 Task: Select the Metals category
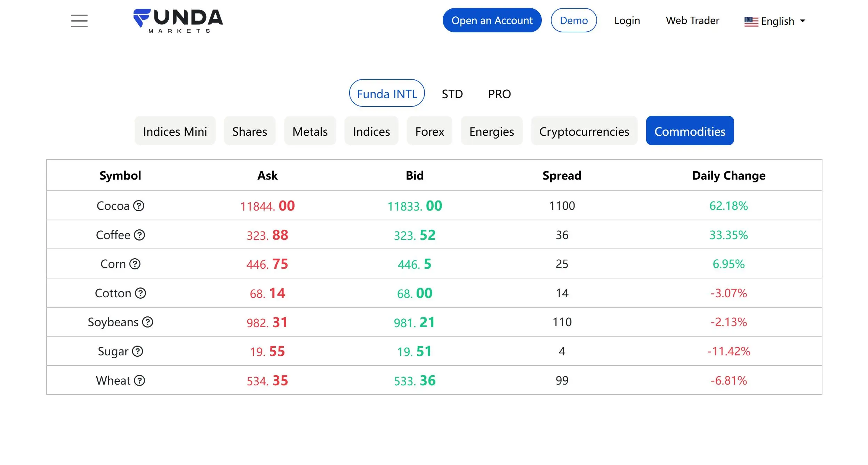(310, 131)
